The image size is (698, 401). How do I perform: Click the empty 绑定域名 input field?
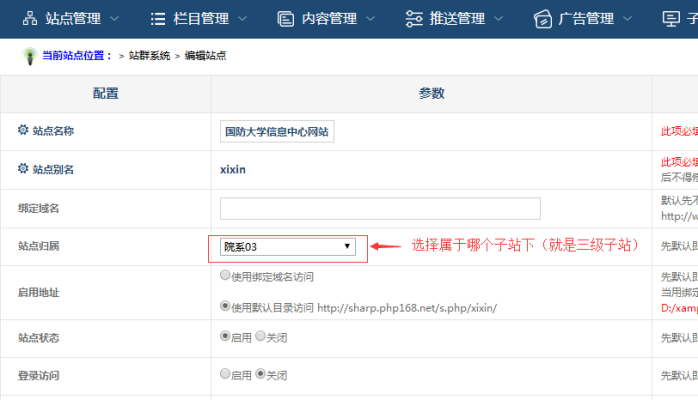[x=380, y=208]
